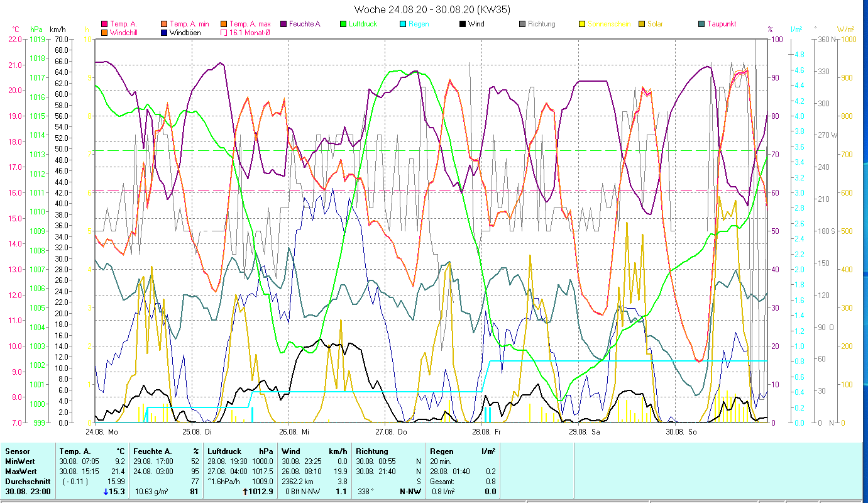Viewport: 868px width, 503px height.
Task: Select average pressure value 1009.0
Action: pos(263,482)
